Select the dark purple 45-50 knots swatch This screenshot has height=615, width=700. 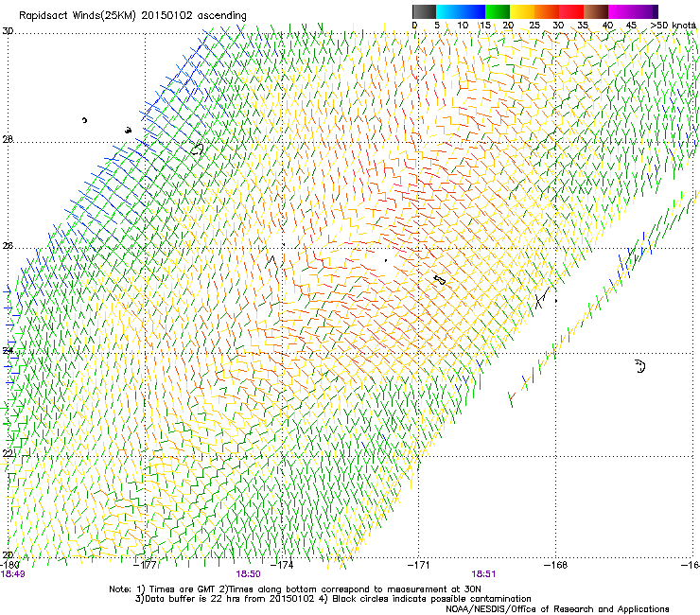coord(645,11)
